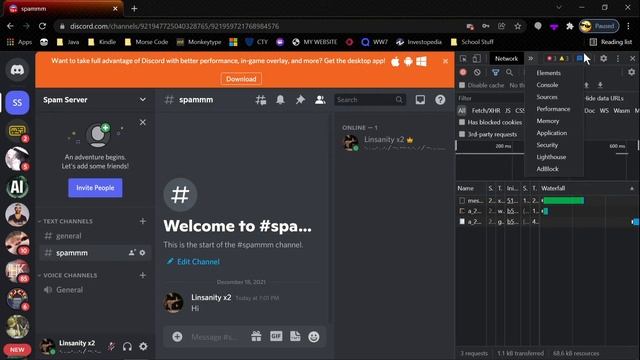Viewport: 640px width, 360px height.
Task: Enable the Disable cache checkbox
Action: [x=462, y=85]
